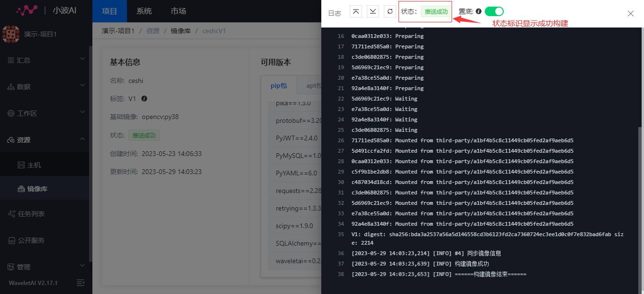Select the retrying package row
The image size is (644, 294).
295,208
